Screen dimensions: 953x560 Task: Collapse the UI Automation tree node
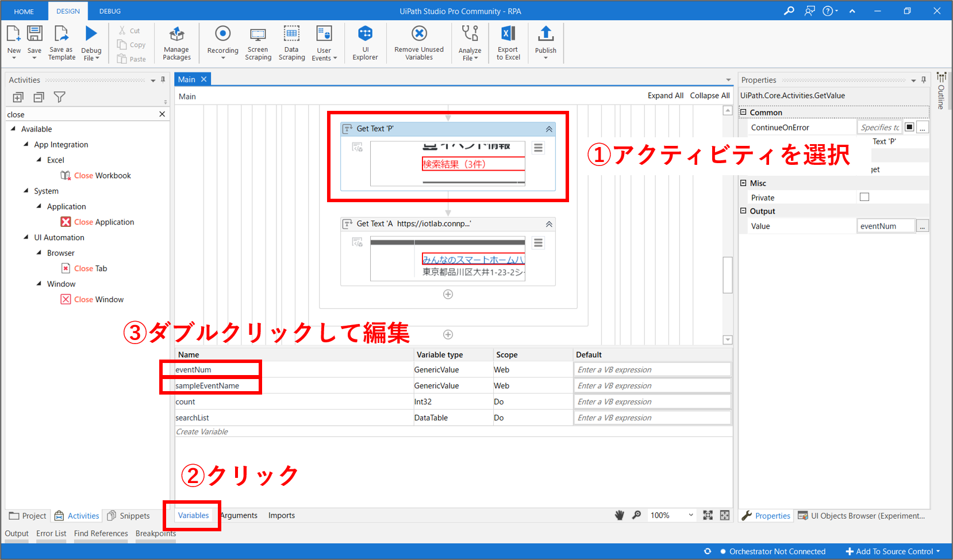(x=26, y=237)
